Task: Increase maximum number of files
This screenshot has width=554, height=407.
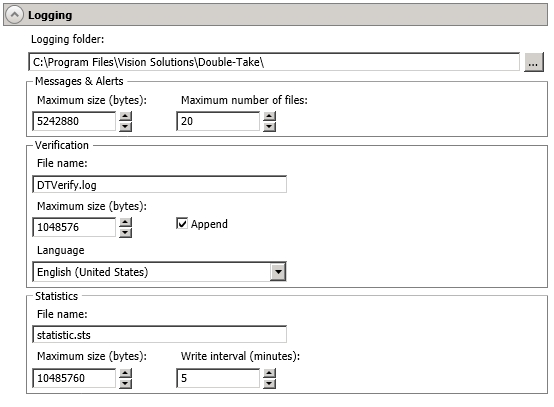Action: [269, 116]
